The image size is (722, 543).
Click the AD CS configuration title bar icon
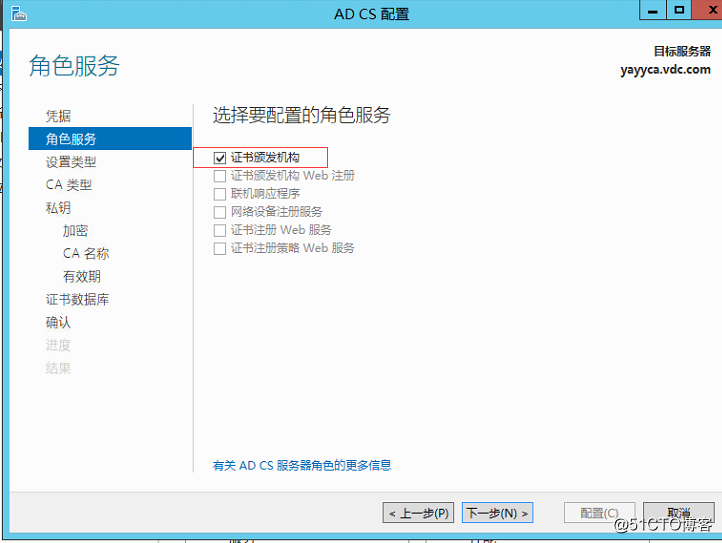pos(19,14)
